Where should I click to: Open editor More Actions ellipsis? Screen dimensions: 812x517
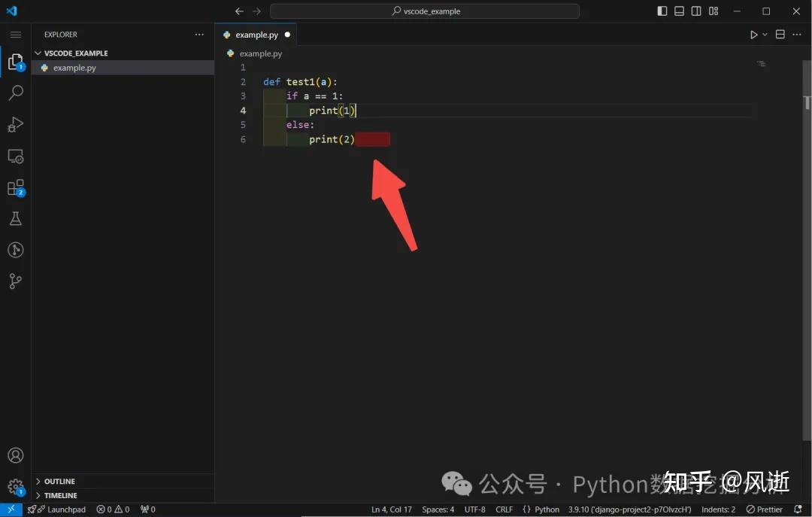click(797, 35)
